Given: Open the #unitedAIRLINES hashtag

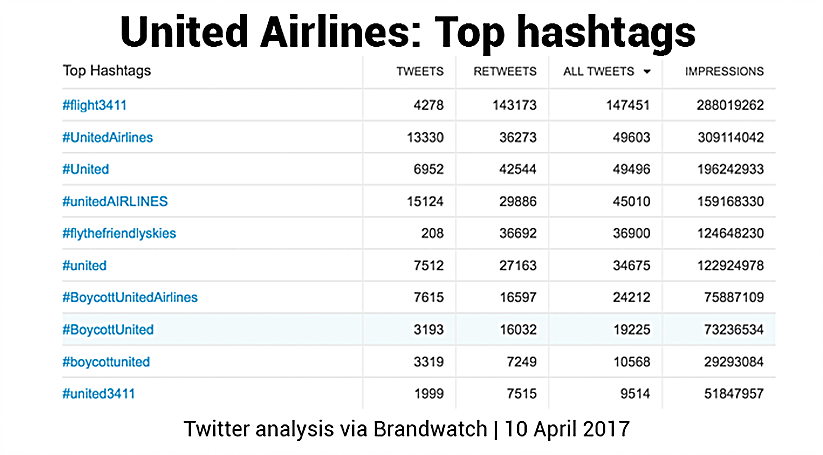Looking at the screenshot, I should click(x=114, y=201).
